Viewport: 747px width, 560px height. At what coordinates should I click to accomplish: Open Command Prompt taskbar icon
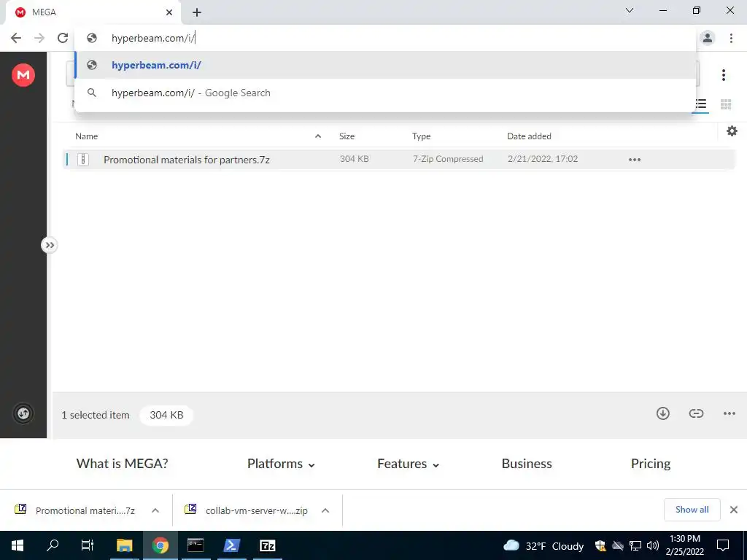(196, 545)
